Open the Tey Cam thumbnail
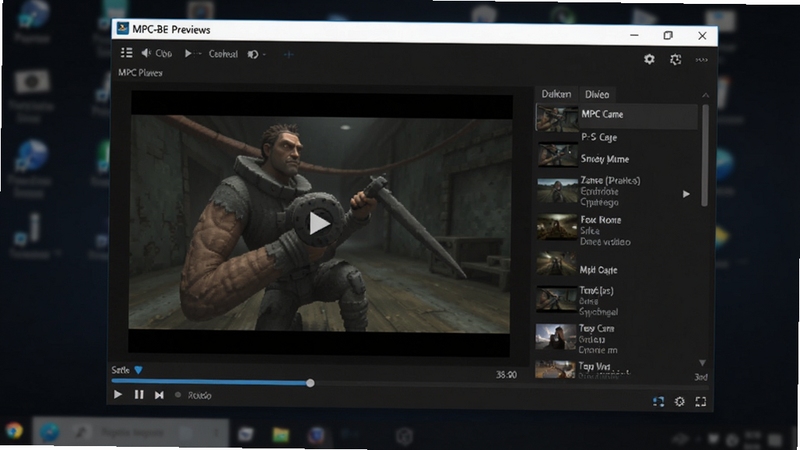 coord(556,337)
